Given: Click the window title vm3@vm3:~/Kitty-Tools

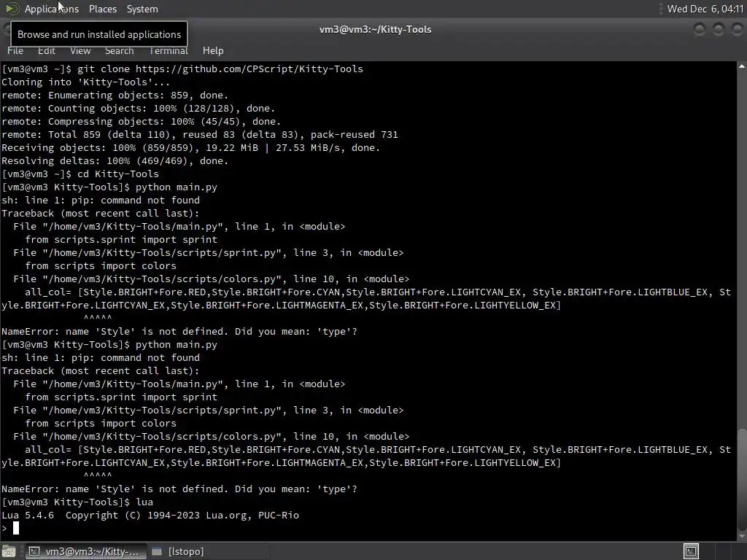Looking at the screenshot, I should coord(375,29).
